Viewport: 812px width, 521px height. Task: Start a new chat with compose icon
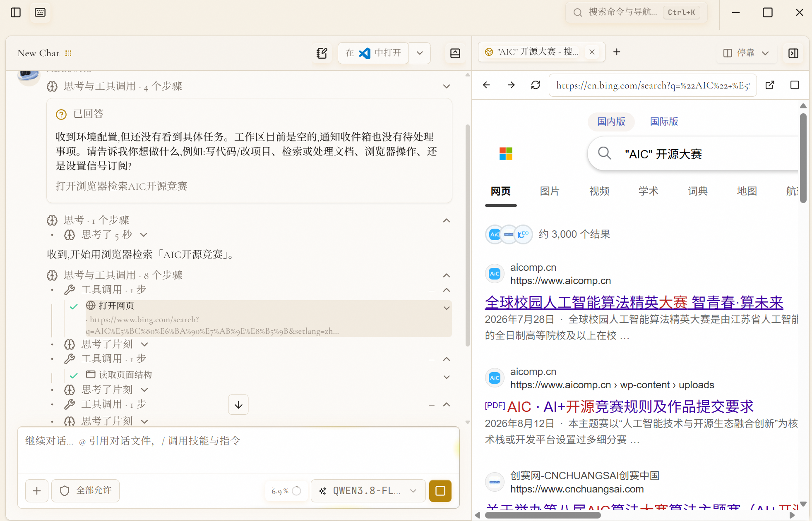point(322,53)
